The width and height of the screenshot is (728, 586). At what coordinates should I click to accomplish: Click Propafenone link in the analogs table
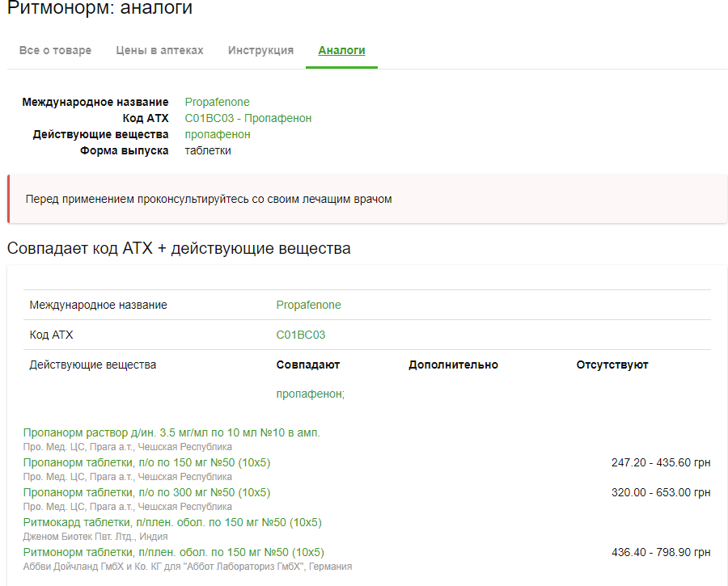[308, 305]
